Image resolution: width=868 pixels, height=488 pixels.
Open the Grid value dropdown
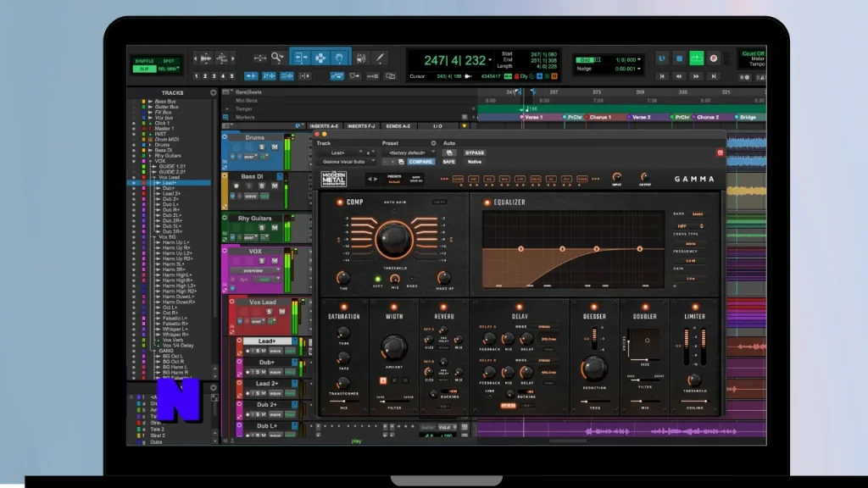pyautogui.click(x=639, y=60)
